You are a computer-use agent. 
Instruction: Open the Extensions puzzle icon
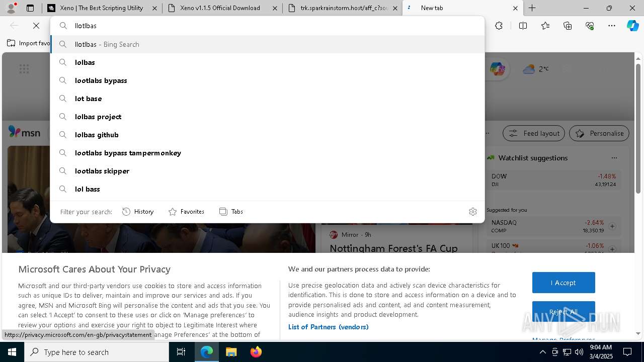click(499, 26)
